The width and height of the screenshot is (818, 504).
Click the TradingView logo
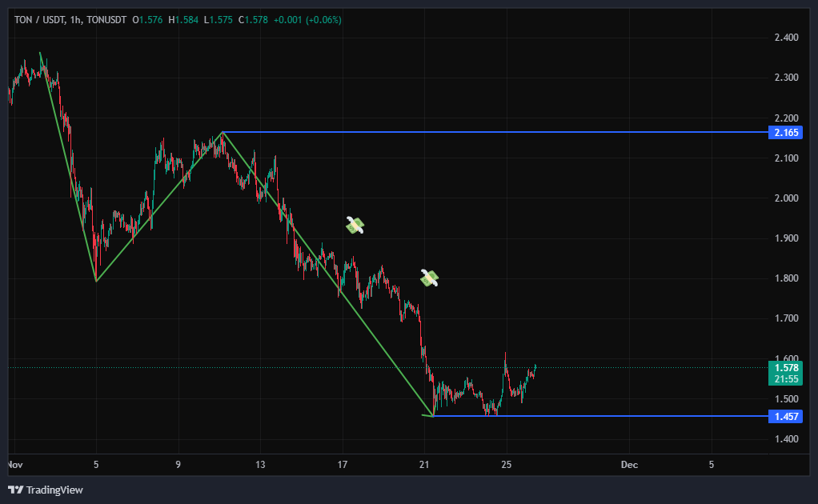coord(46,490)
